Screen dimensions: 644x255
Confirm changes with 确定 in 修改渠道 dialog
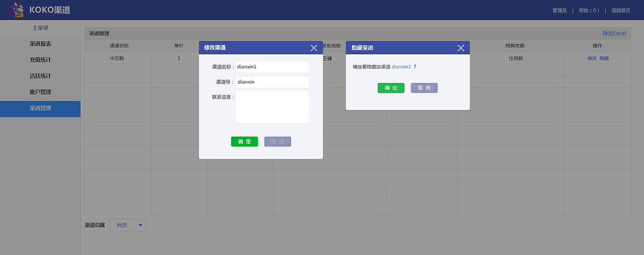tap(245, 142)
